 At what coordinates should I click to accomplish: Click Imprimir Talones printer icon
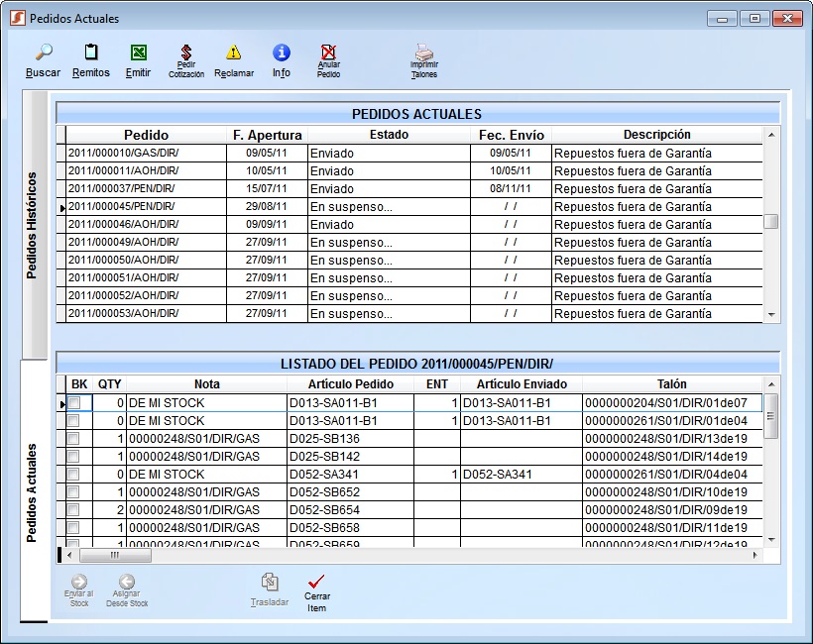(x=423, y=54)
